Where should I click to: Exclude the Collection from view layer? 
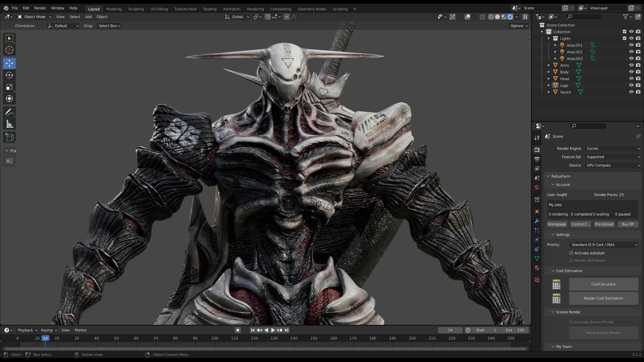click(x=625, y=32)
